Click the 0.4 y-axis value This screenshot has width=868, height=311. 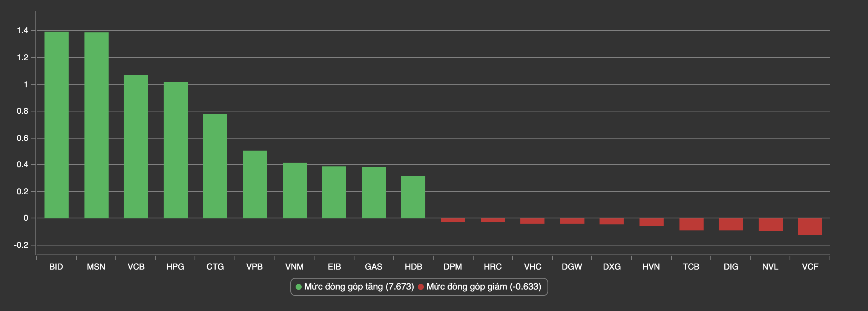point(23,165)
